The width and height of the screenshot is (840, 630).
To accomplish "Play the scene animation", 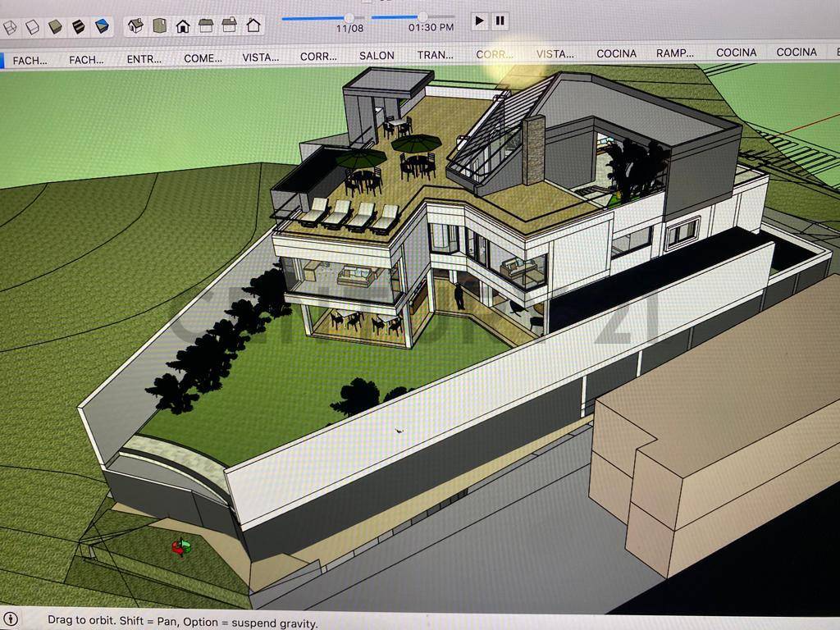I will click(x=480, y=21).
